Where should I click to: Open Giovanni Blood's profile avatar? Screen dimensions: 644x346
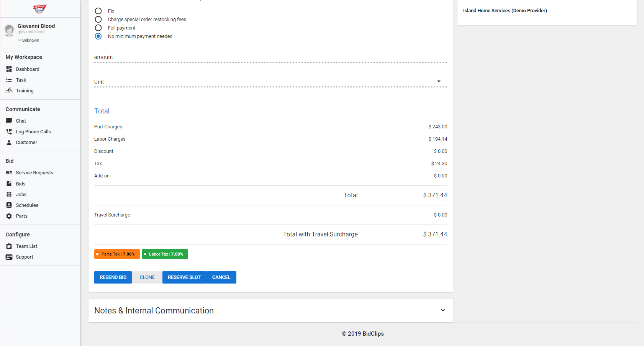click(9, 30)
